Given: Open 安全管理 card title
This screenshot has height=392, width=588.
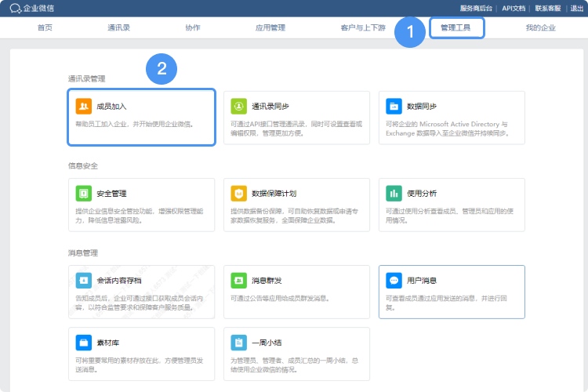Looking at the screenshot, I should [x=111, y=194].
